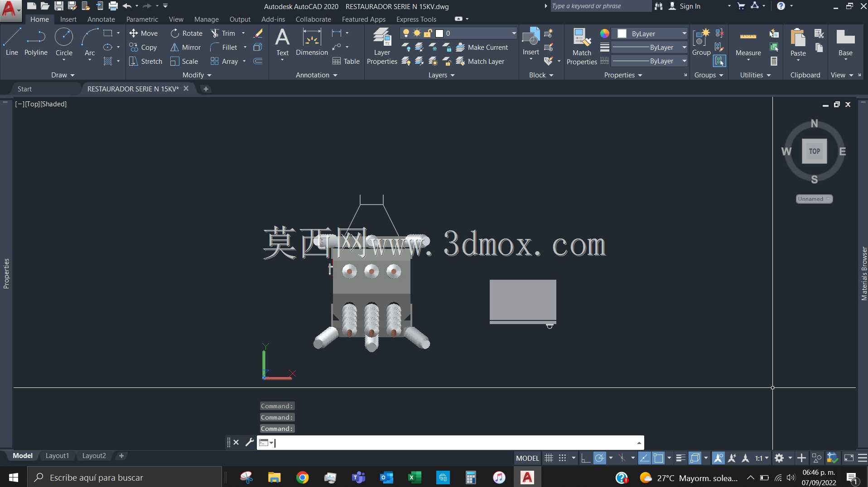Switch to Layout1 tab

(x=57, y=456)
